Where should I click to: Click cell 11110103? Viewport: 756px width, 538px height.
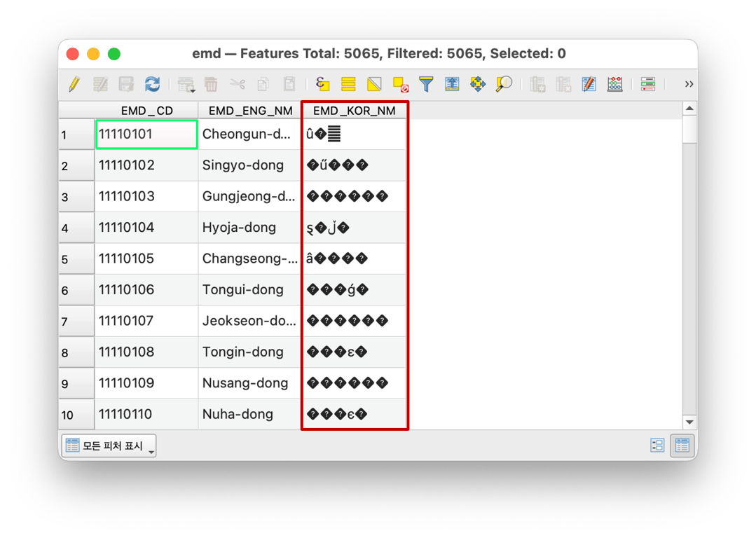(x=146, y=196)
